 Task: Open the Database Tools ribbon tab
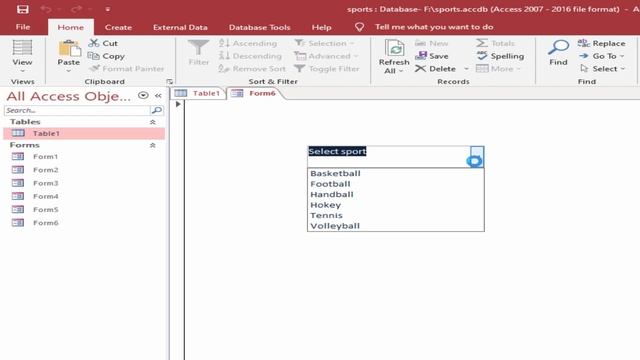point(260,27)
